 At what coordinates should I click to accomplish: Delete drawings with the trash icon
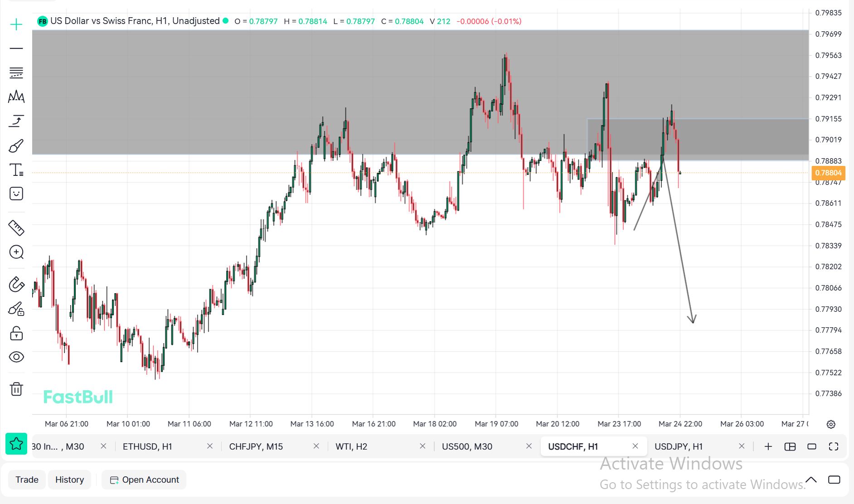pyautogui.click(x=16, y=389)
